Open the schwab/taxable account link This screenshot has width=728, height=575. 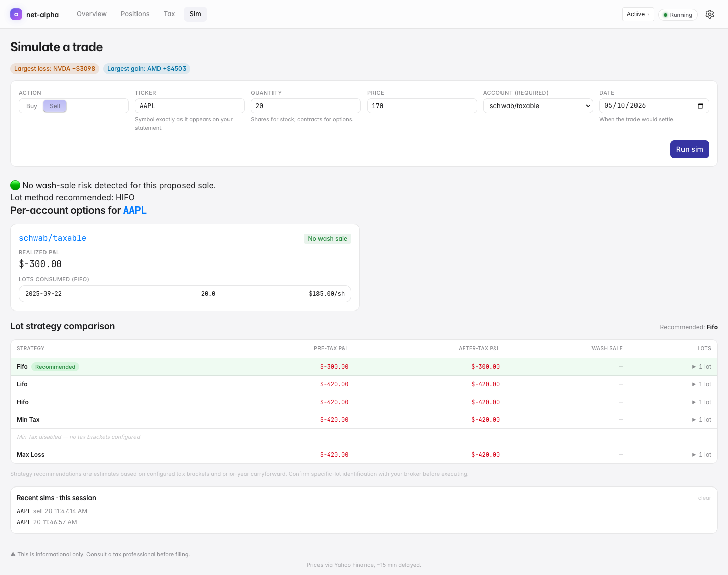53,238
